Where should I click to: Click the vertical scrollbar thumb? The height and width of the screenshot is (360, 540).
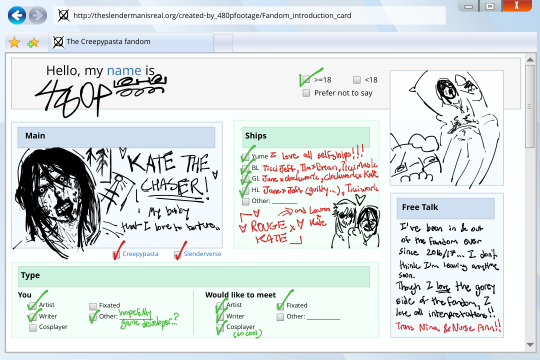click(x=530, y=106)
